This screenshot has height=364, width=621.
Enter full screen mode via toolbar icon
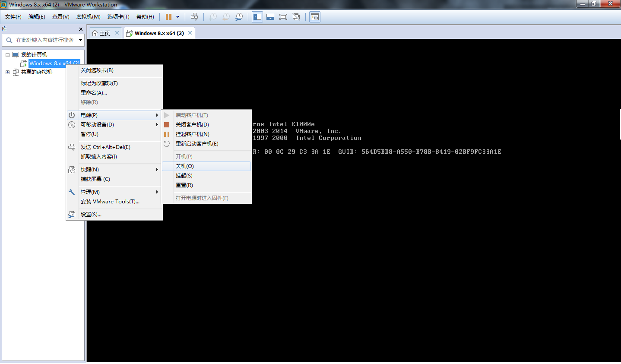283,17
